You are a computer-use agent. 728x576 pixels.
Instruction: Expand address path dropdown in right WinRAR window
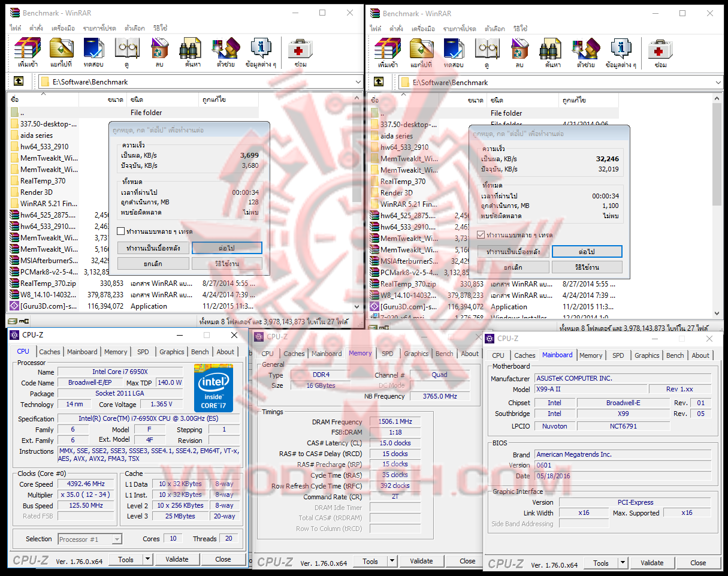(x=718, y=82)
